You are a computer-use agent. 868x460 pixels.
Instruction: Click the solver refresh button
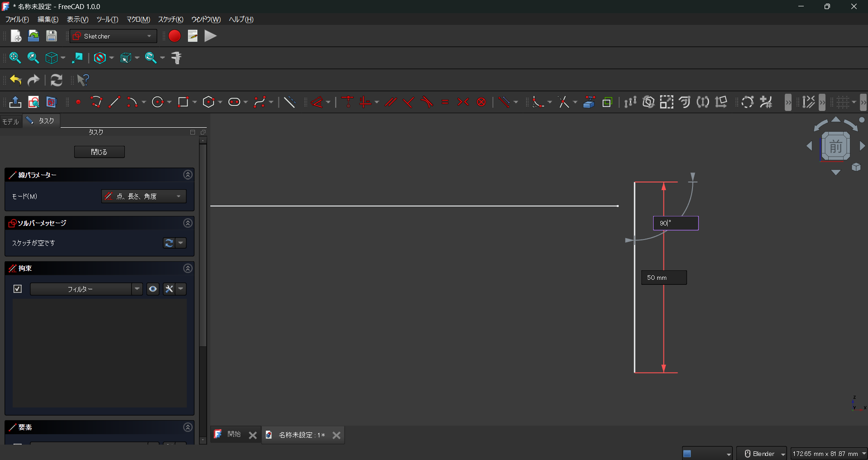pyautogui.click(x=169, y=243)
